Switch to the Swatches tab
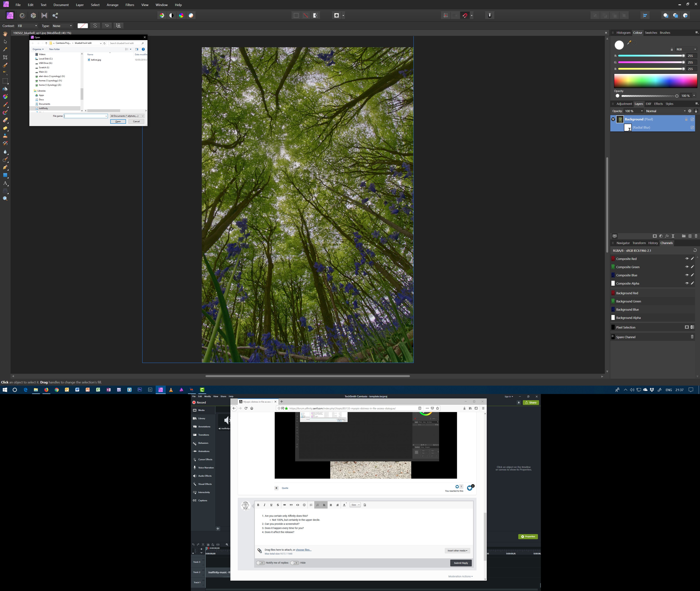 point(651,33)
